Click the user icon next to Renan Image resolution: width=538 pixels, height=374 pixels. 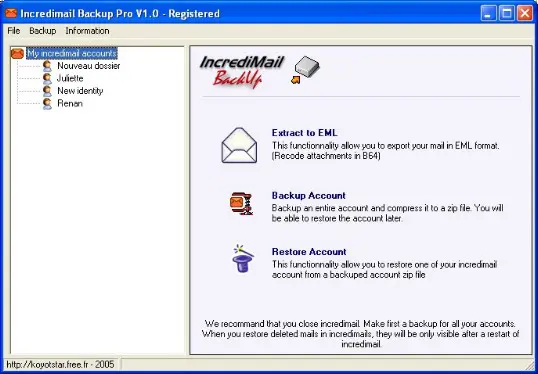point(47,104)
